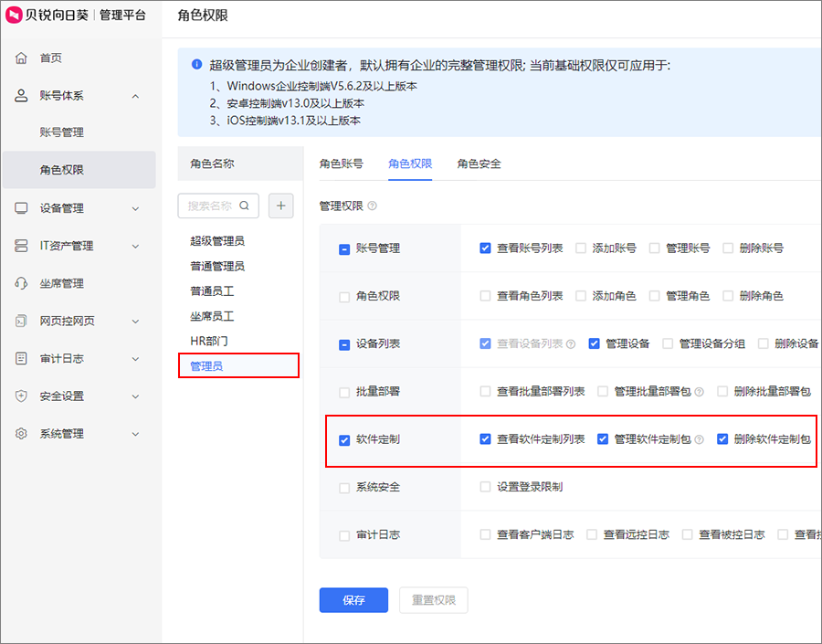Select the 超级管理员 role
822x644 pixels.
tap(217, 241)
